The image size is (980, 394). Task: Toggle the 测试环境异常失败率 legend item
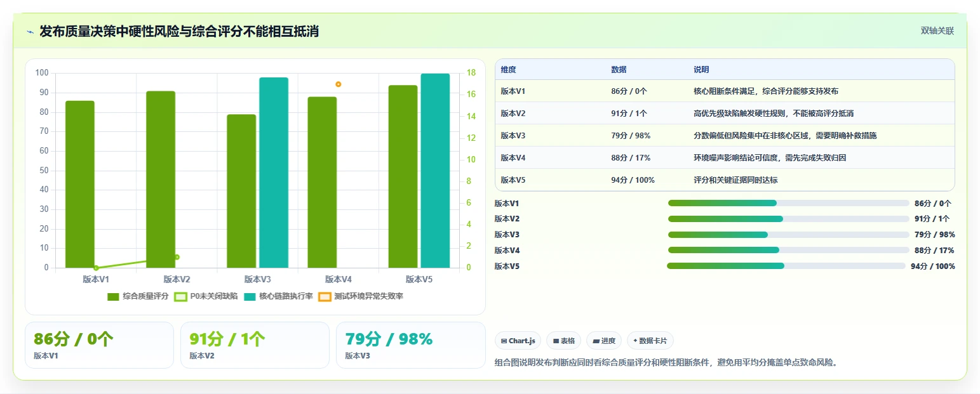(x=361, y=296)
